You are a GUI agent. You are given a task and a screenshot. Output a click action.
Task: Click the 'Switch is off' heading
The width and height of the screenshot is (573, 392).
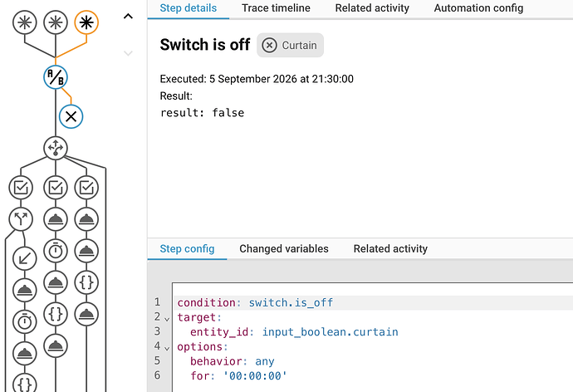pyautogui.click(x=205, y=45)
